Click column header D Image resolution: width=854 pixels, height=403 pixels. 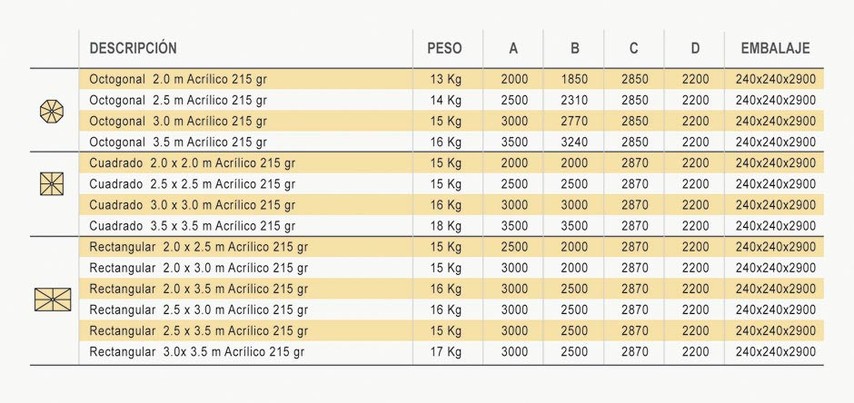[695, 48]
